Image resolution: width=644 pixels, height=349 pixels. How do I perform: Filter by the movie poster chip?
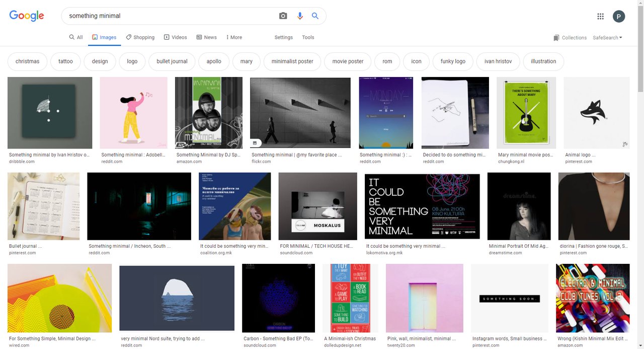tap(348, 61)
